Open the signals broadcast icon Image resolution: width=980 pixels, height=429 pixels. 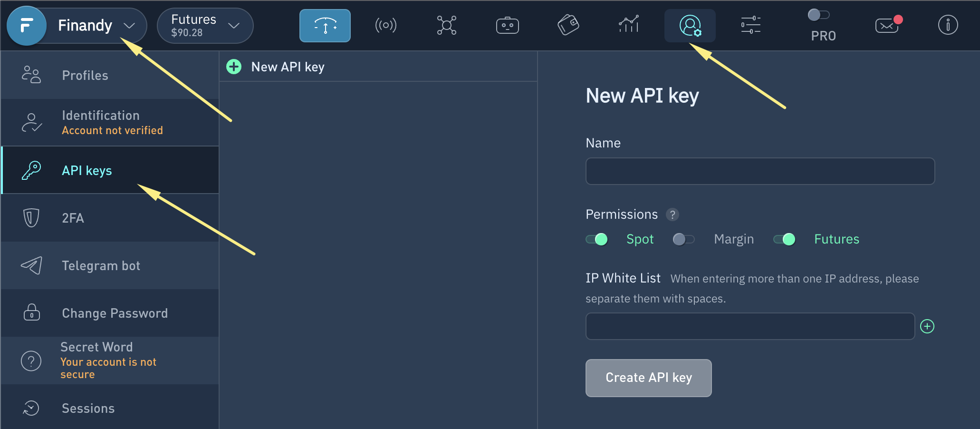pos(385,26)
